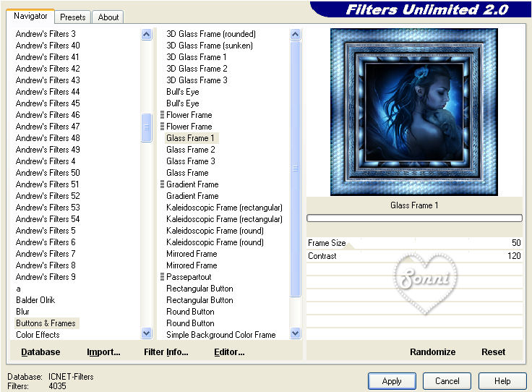Click the Apply button
Image resolution: width=532 pixels, height=392 pixels.
click(392, 381)
